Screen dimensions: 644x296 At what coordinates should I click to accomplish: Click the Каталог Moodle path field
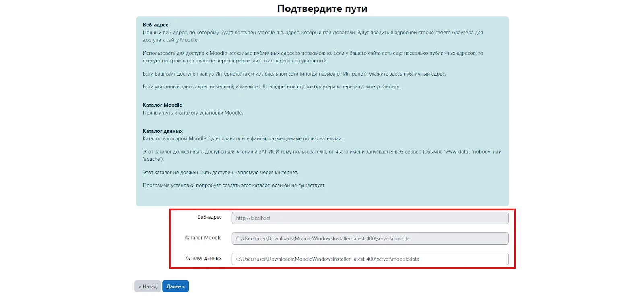pyautogui.click(x=370, y=238)
